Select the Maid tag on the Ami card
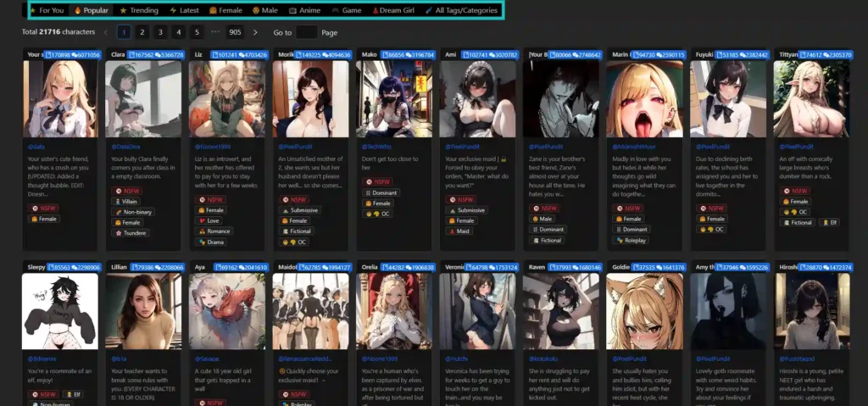Viewport: 868px width, 406px height. (x=459, y=231)
